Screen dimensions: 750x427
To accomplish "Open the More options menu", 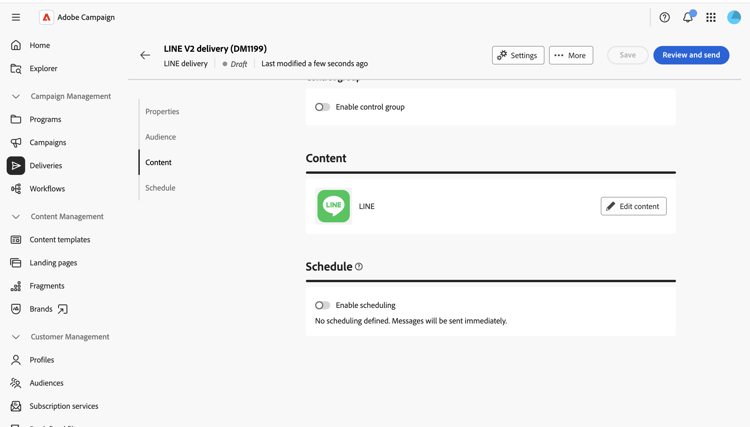I will coord(571,55).
